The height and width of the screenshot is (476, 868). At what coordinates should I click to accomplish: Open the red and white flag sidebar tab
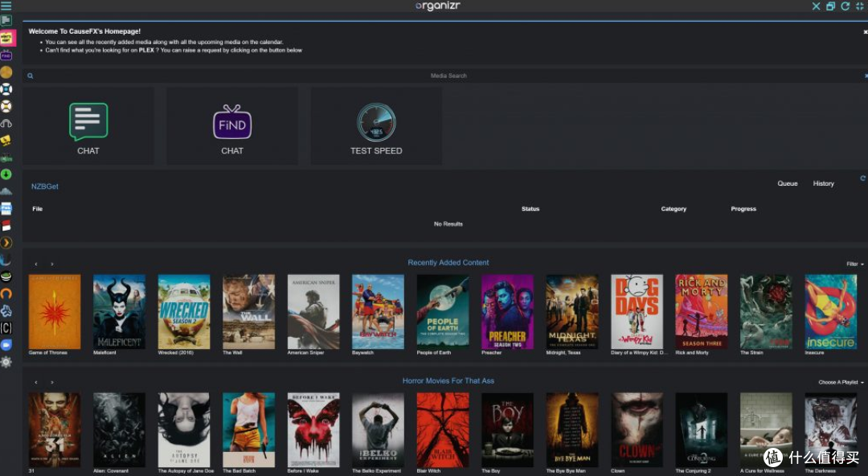[6, 226]
